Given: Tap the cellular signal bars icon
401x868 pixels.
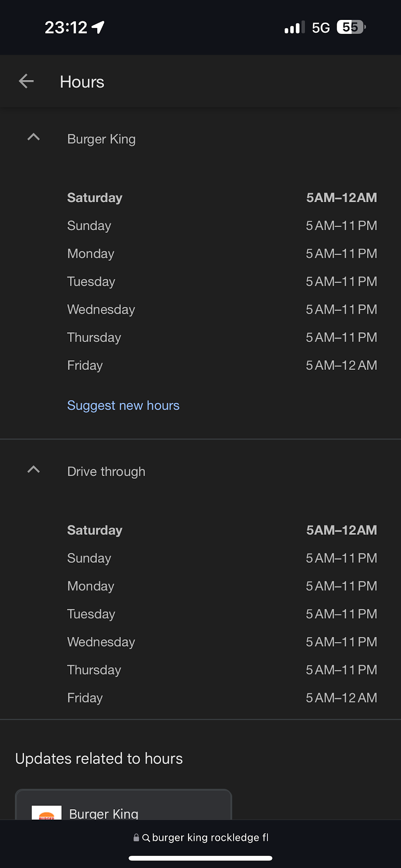Looking at the screenshot, I should click(x=294, y=28).
